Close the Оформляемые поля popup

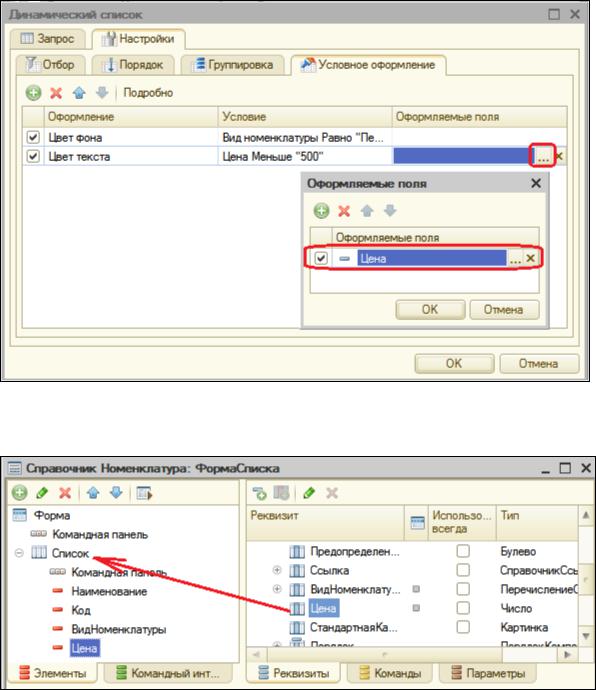coord(536,184)
